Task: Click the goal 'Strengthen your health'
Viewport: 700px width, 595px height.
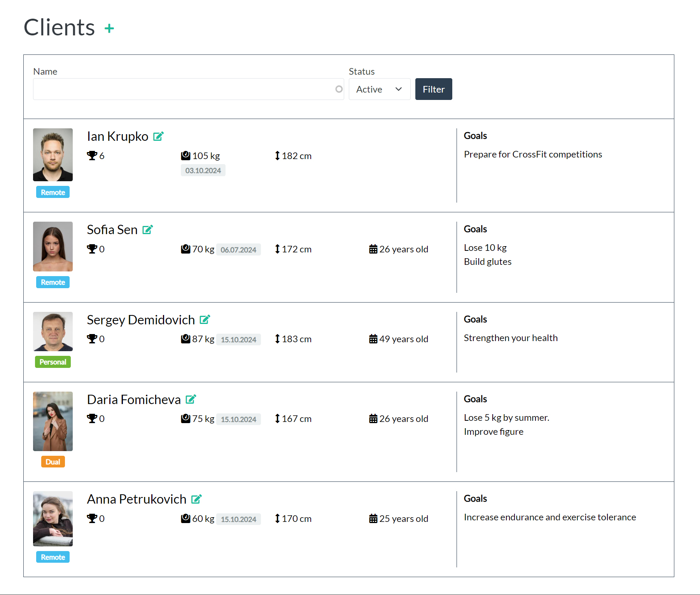Action: tap(511, 338)
